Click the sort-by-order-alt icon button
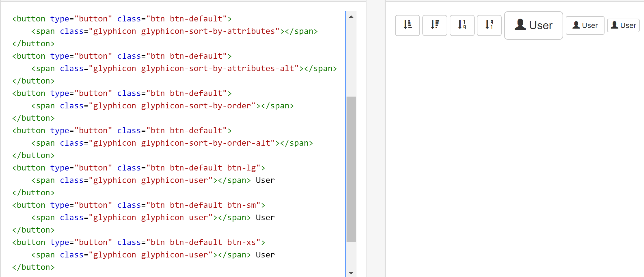Image resolution: width=644 pixels, height=277 pixels. 489,25
